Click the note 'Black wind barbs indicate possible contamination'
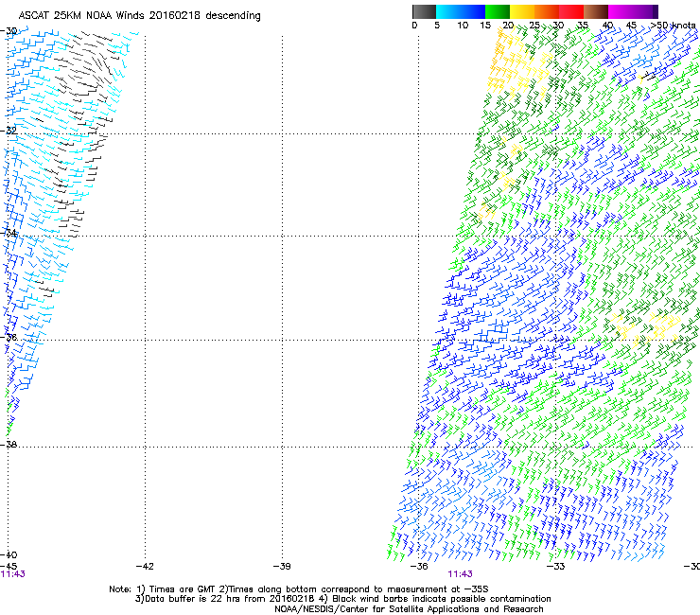The width and height of the screenshot is (700, 615). pyautogui.click(x=442, y=599)
